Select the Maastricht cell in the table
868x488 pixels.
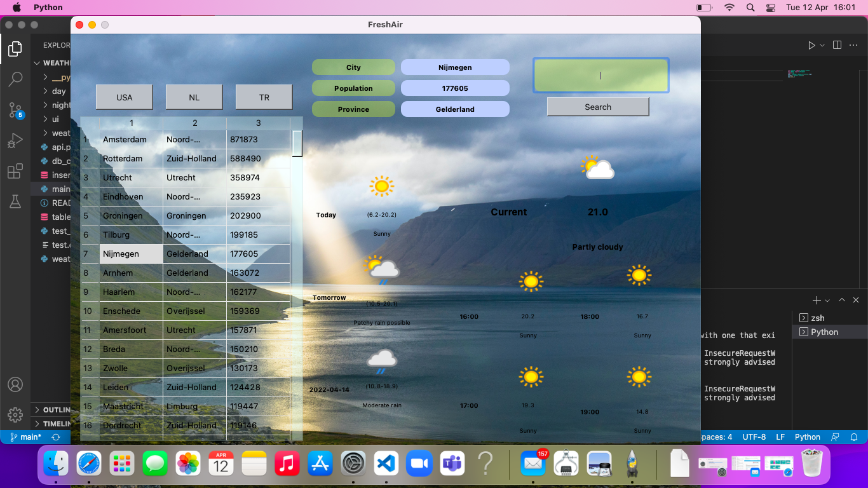(131, 407)
